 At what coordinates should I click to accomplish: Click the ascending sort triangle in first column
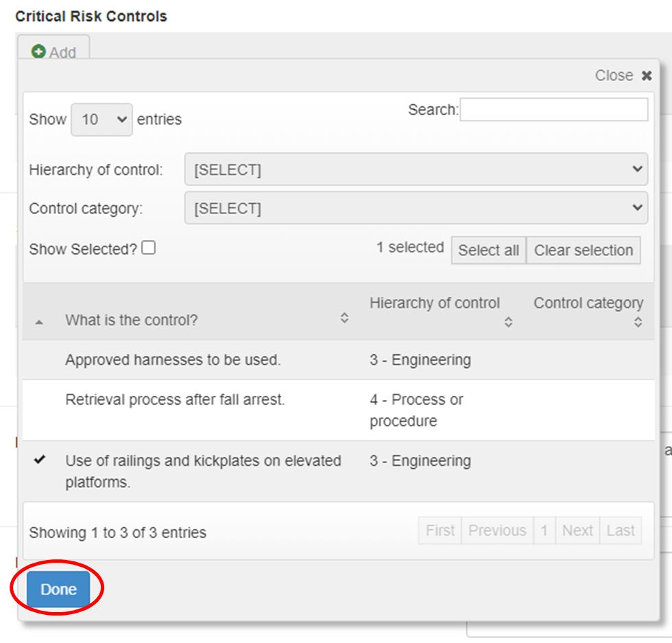pyautogui.click(x=39, y=321)
